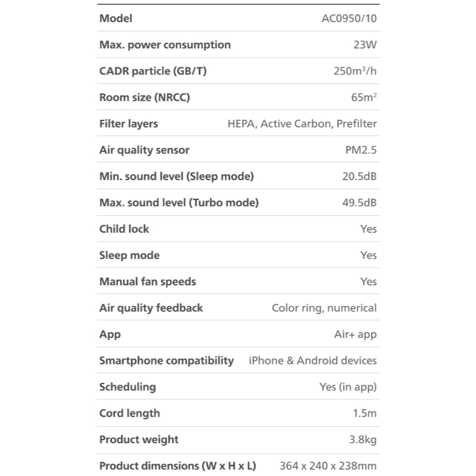Viewport: 476px width, 476px height.
Task: Click the Max. power consumption label
Action: [x=165, y=45]
